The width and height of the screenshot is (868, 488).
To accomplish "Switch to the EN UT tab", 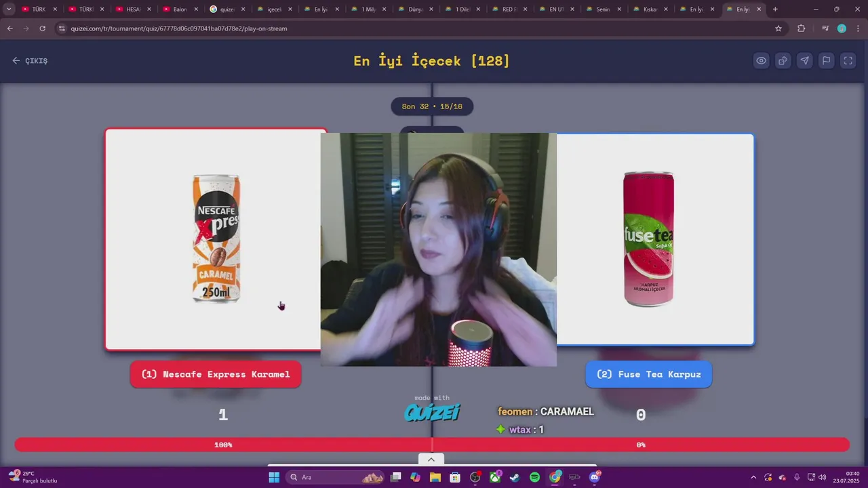I will pyautogui.click(x=556, y=9).
